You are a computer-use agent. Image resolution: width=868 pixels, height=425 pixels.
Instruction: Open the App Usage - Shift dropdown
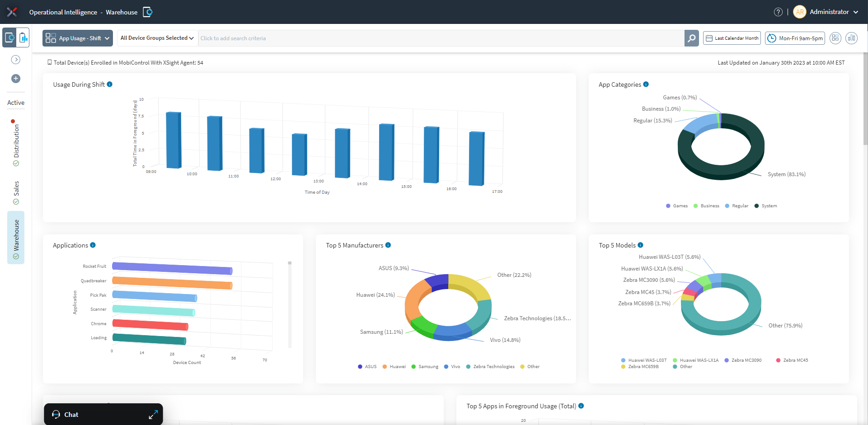coord(77,38)
